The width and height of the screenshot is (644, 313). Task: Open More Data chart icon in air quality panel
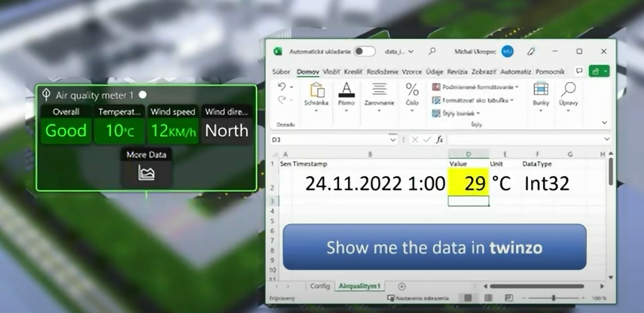tap(146, 172)
